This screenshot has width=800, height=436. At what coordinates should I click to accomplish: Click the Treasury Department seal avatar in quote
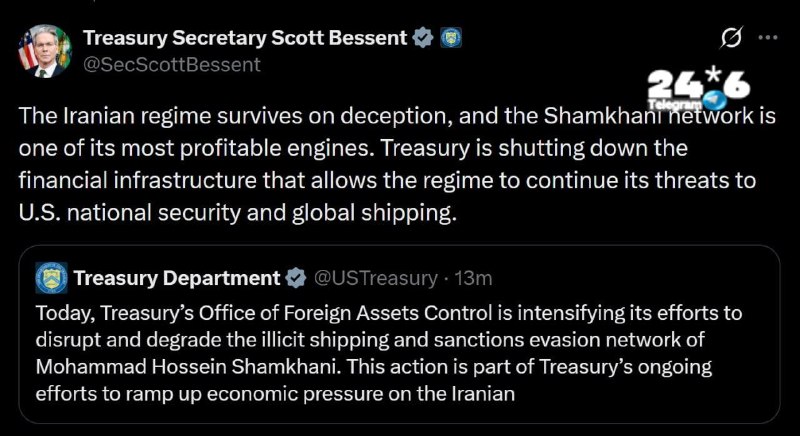(x=52, y=278)
